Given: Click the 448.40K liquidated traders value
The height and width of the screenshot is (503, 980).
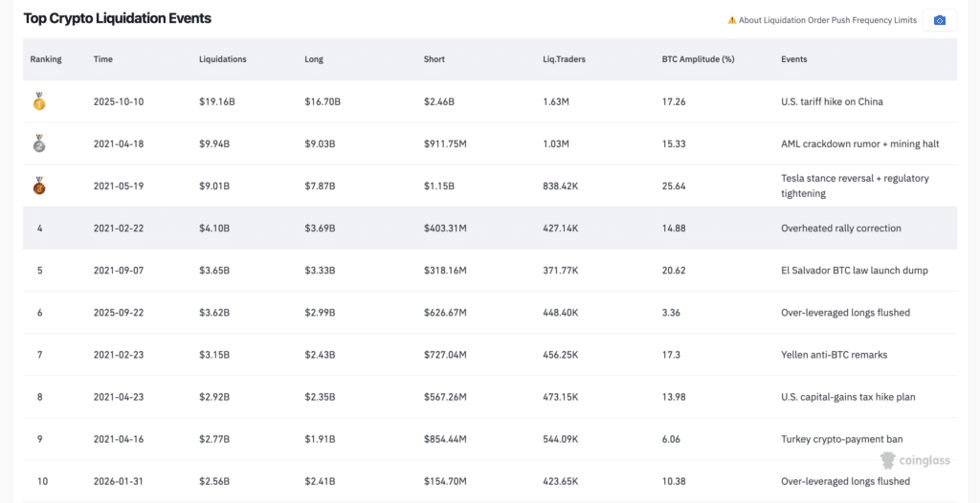Looking at the screenshot, I should (x=561, y=313).
